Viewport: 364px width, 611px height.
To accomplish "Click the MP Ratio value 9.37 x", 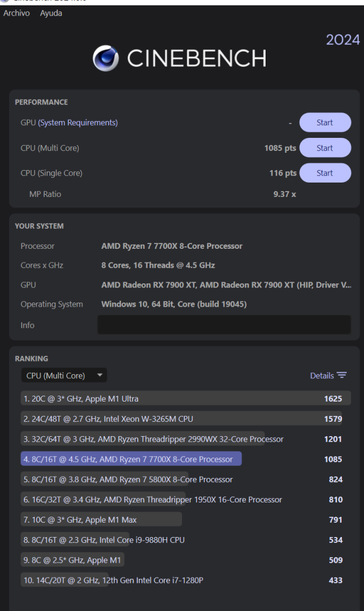I will 285,194.
